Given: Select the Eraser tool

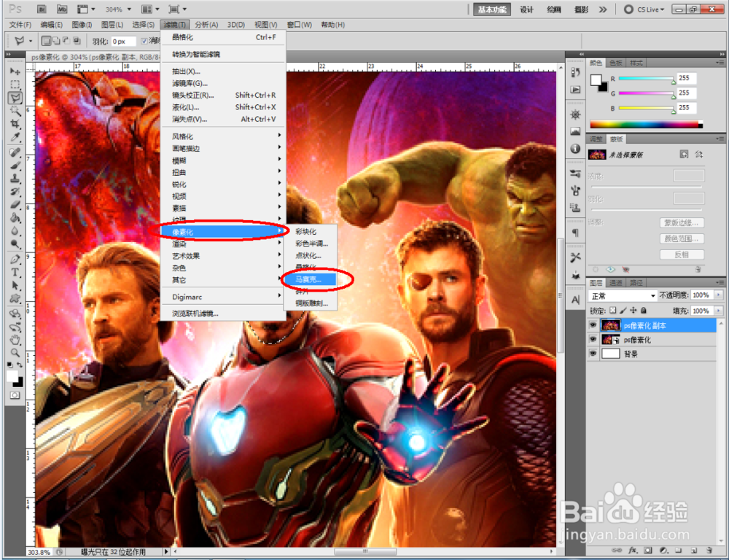Looking at the screenshot, I should [15, 205].
